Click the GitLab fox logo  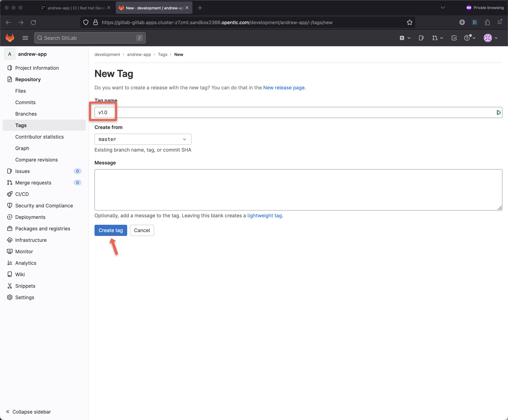coord(10,38)
